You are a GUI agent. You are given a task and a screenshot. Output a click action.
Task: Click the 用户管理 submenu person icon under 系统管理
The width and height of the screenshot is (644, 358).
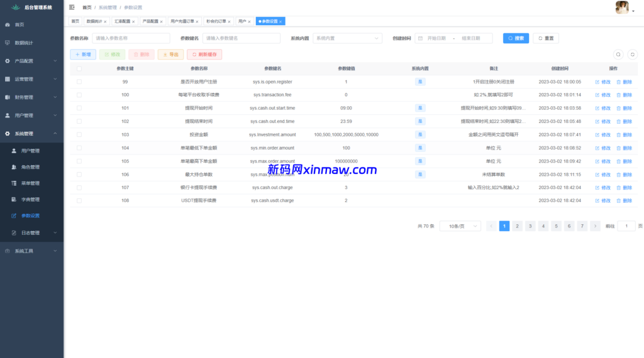point(14,151)
